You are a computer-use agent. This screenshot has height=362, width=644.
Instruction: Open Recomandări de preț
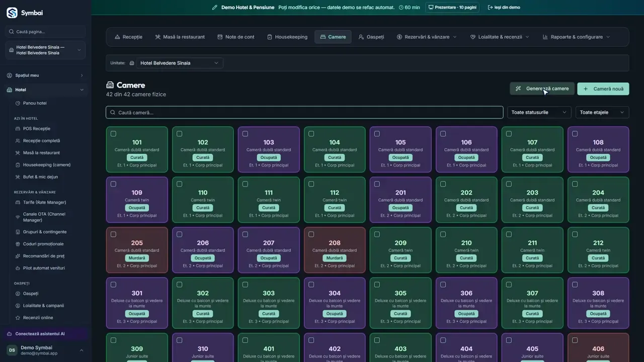[x=44, y=256]
